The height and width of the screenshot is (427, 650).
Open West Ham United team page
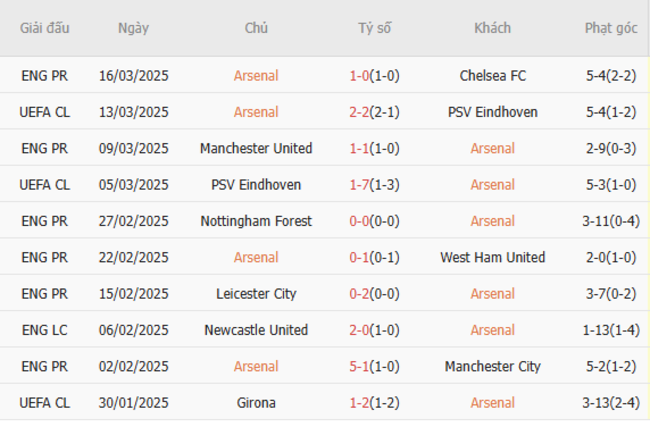pos(492,257)
